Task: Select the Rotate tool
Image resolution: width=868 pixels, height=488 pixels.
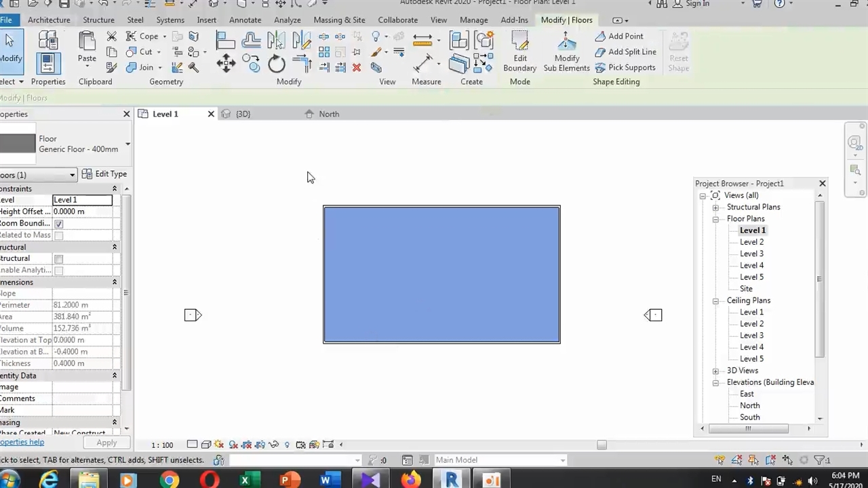Action: [276, 64]
